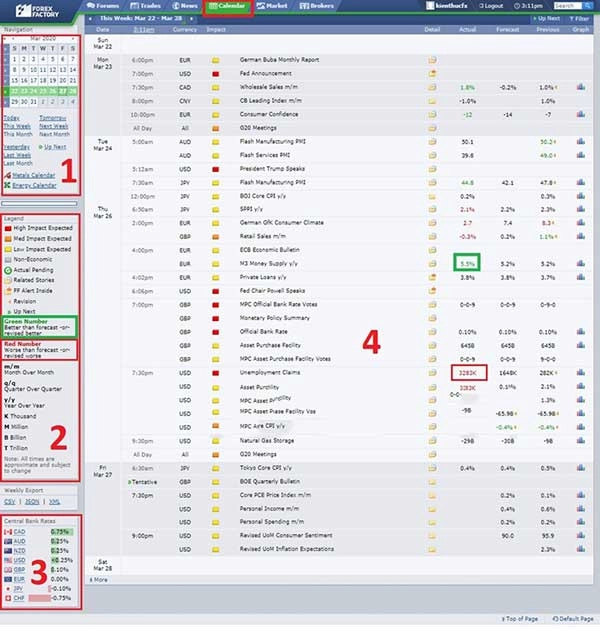The height and width of the screenshot is (629, 600).
Task: Click the Last Week link
Action: (x=17, y=156)
